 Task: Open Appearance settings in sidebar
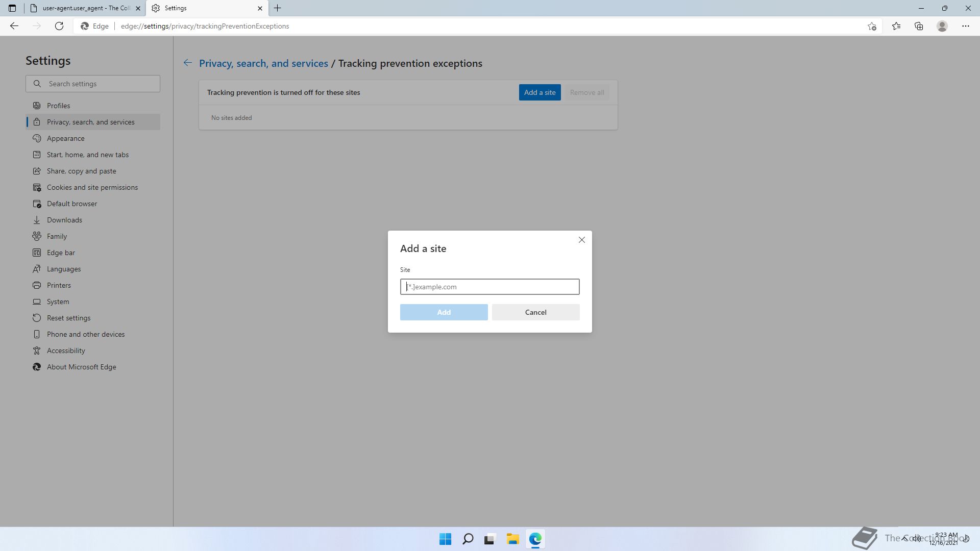(65, 138)
